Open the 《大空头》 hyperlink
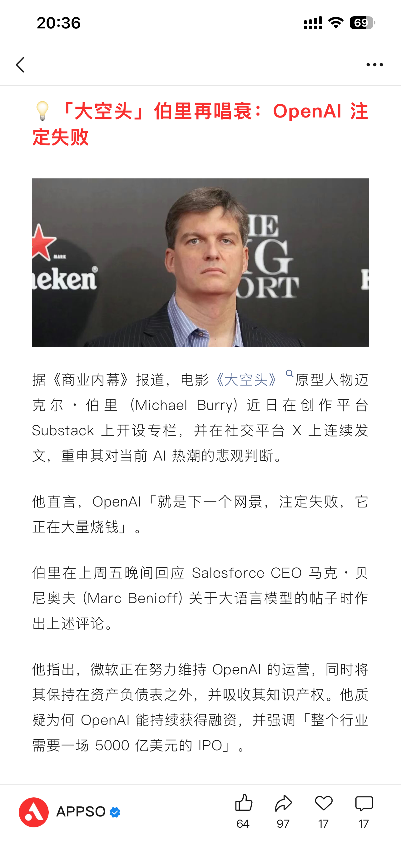The height and width of the screenshot is (868, 401). coord(246,380)
